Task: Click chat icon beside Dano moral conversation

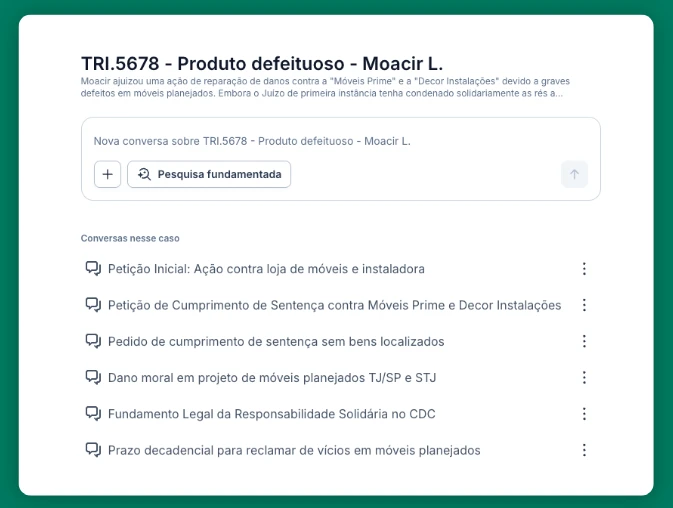Action: pyautogui.click(x=94, y=378)
